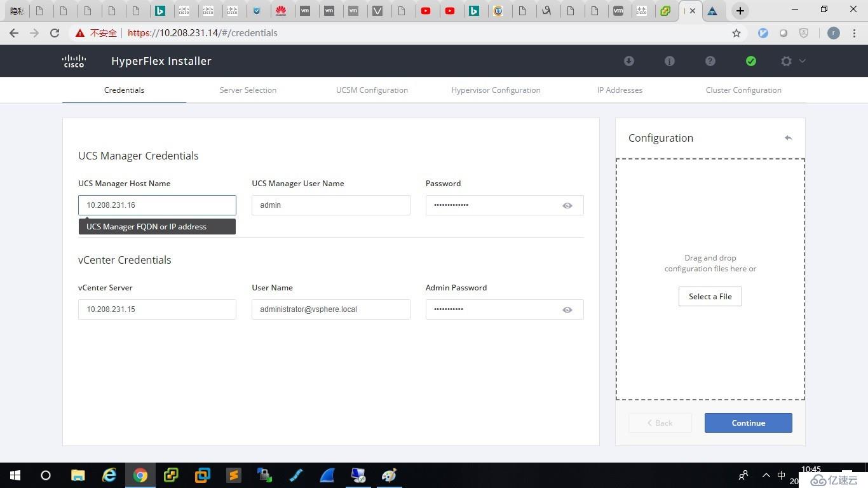Image resolution: width=868 pixels, height=488 pixels.
Task: Click the not-secure warning triangle icon
Action: 80,33
